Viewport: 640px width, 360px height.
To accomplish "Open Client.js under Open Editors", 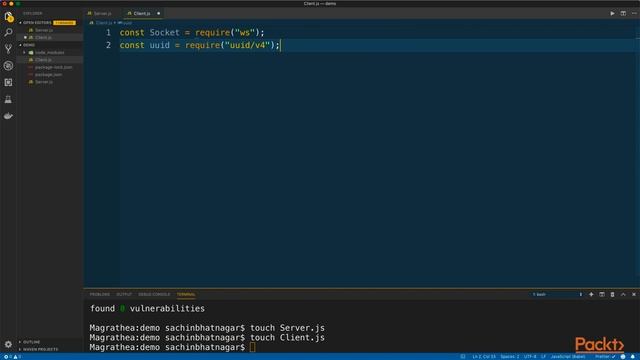I will pos(43,38).
